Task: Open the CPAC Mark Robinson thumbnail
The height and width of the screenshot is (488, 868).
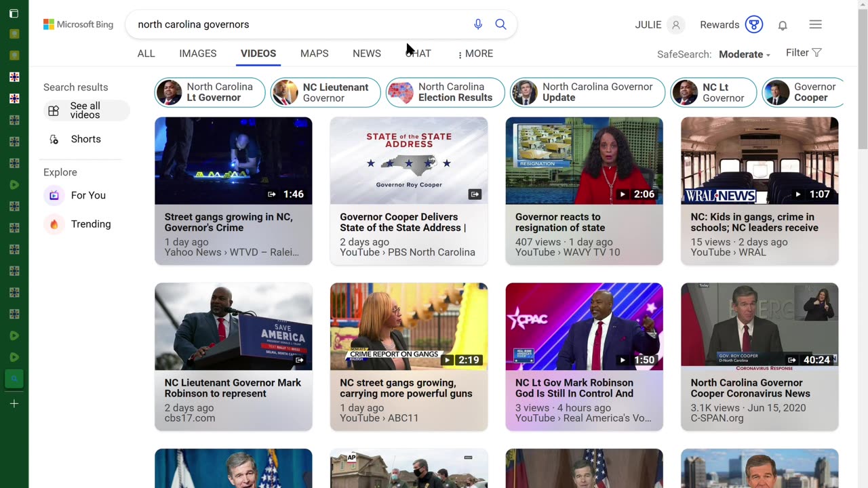Action: (x=585, y=327)
